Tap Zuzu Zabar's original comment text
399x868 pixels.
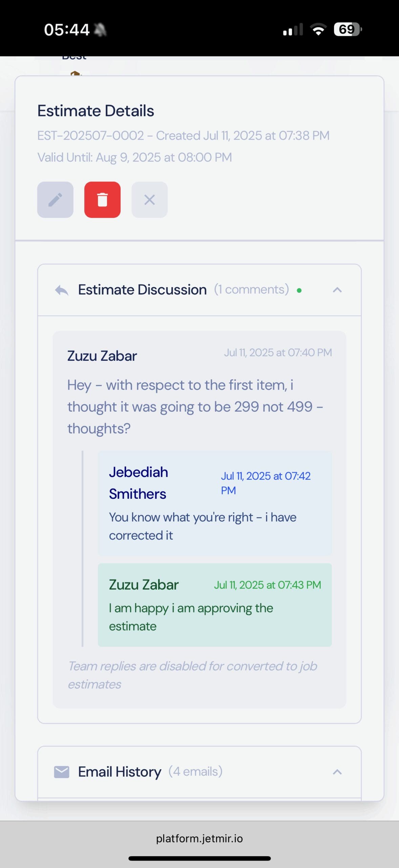(x=195, y=407)
